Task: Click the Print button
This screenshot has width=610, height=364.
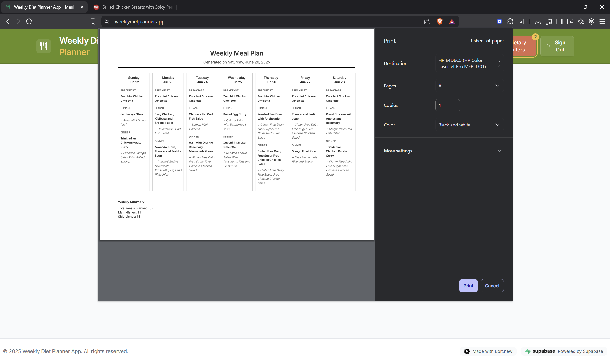Action: click(468, 286)
